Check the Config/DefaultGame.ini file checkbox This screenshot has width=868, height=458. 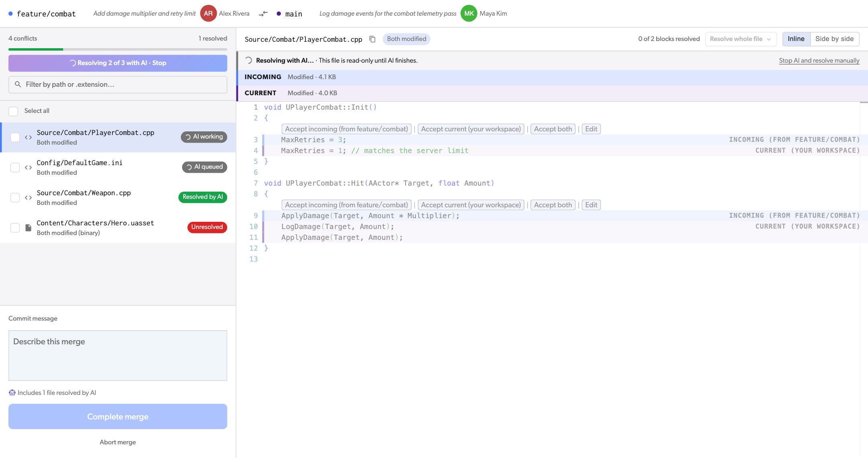15,168
